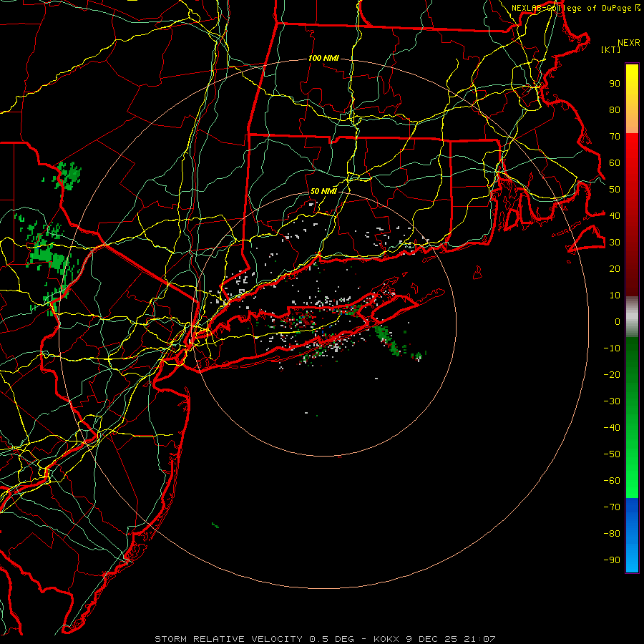The height and width of the screenshot is (644, 644).
Task: Click the 90 value on the color scale
Action: pyautogui.click(x=615, y=84)
